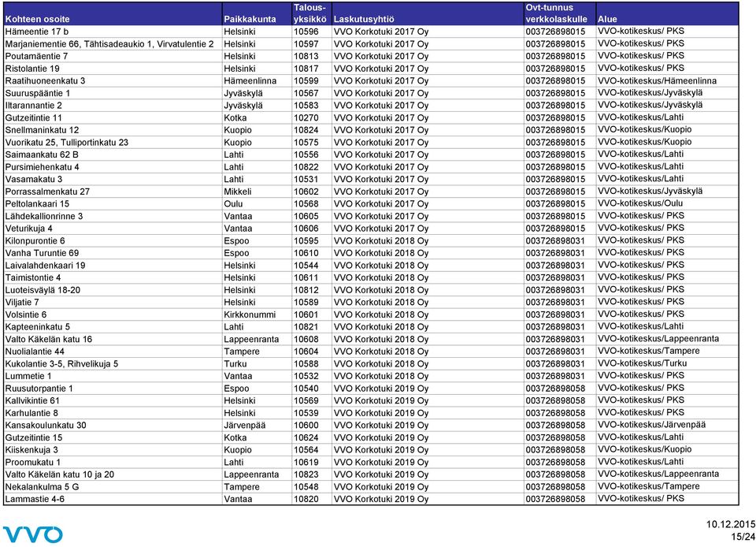Select the address 'Raatihuoneenkatu 3'

[45, 81]
